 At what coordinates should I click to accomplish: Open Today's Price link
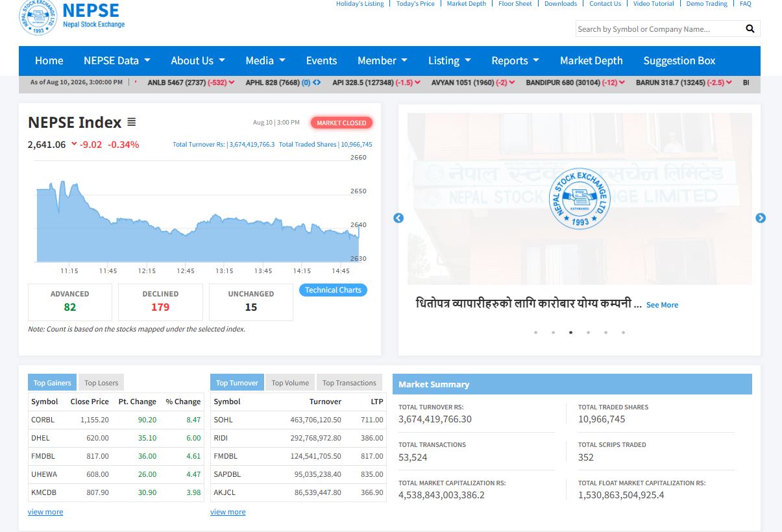tap(415, 4)
